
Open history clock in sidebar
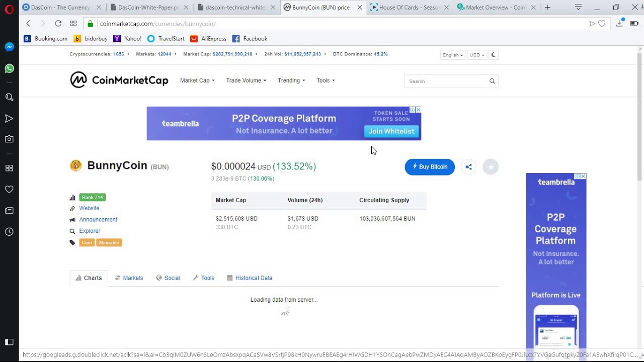[x=9, y=232]
